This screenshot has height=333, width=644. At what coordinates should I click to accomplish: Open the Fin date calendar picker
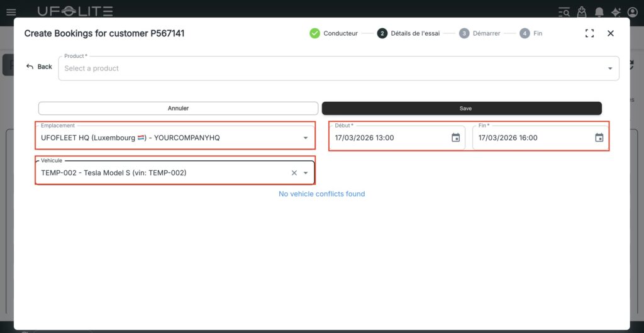599,138
